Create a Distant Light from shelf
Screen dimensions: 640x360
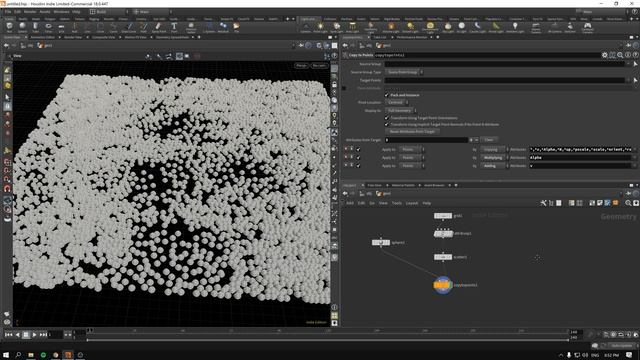[x=410, y=27]
